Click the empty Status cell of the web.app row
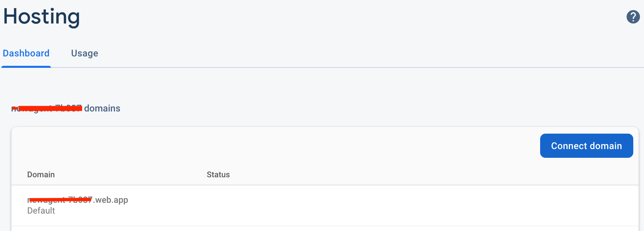Screen dimensions: 644x231 click(302, 205)
